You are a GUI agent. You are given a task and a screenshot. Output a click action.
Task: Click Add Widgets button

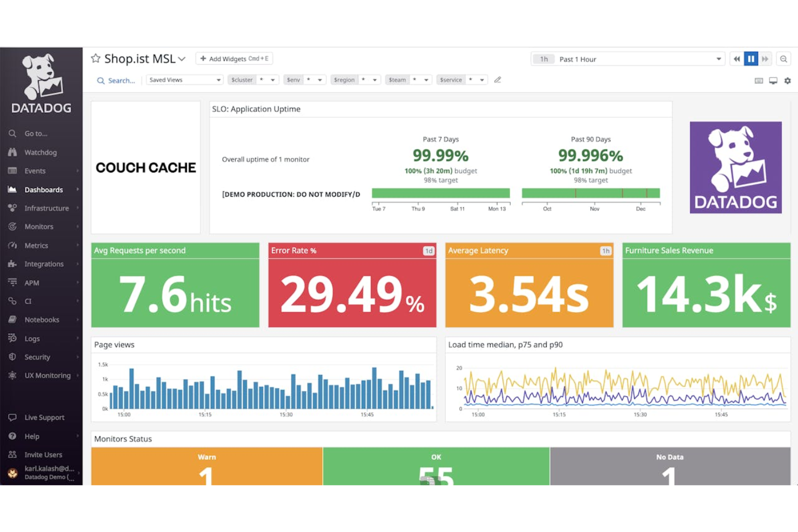pyautogui.click(x=234, y=58)
